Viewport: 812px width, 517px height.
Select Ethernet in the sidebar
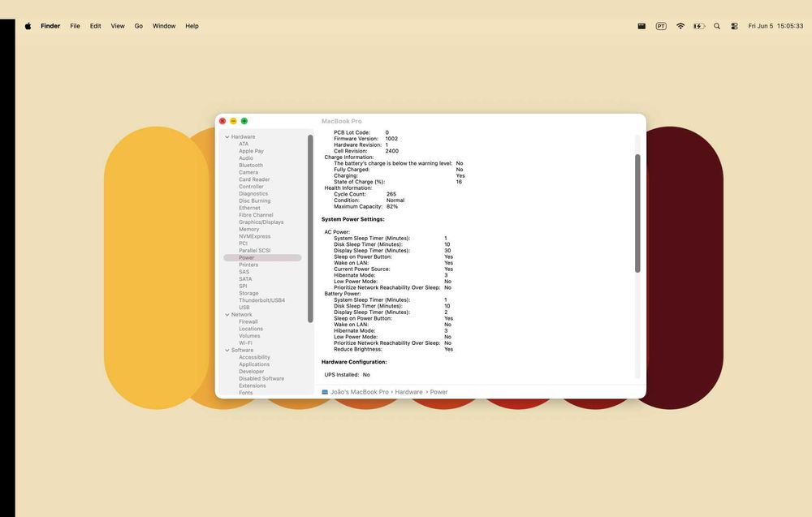tap(249, 208)
